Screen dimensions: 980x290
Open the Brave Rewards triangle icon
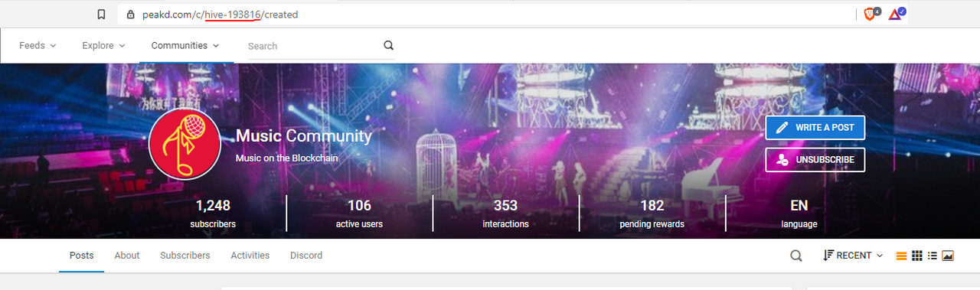[x=894, y=14]
